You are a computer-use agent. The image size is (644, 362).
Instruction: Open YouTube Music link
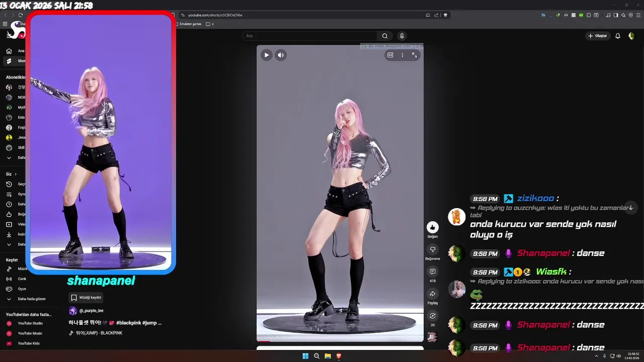click(x=30, y=333)
